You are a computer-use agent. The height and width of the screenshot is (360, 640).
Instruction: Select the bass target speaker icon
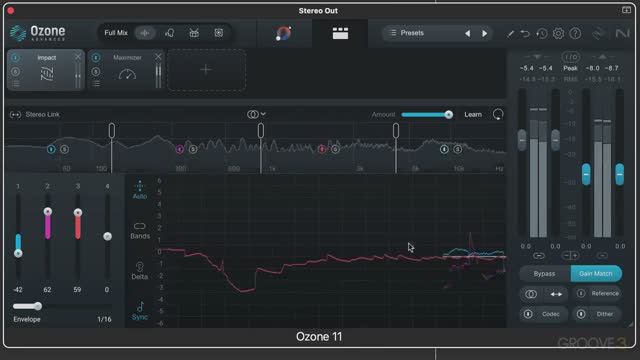[x=219, y=33]
